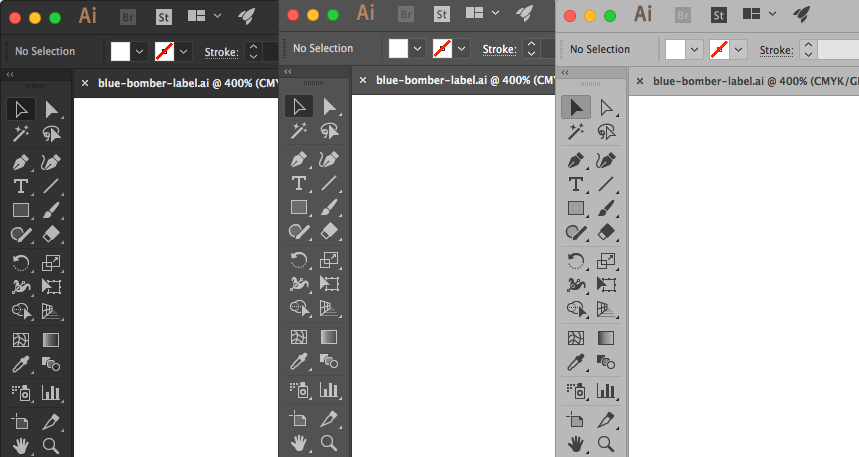Click the rocket GPU performance icon, darkest window
The width and height of the screenshot is (859, 457).
click(x=247, y=16)
